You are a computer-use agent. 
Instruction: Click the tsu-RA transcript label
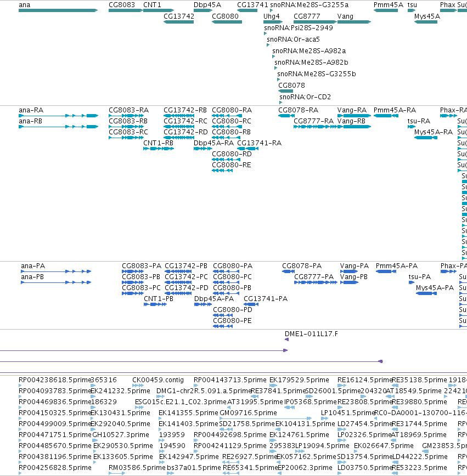419,121
